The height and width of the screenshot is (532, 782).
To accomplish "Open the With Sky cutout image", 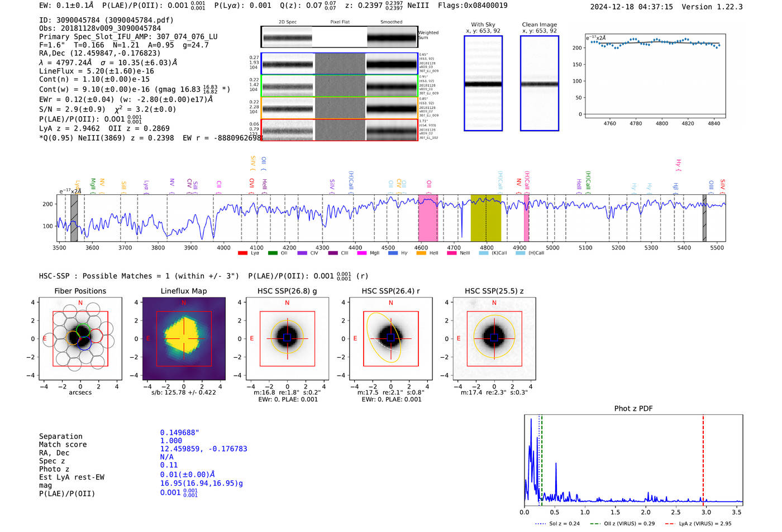I will (483, 83).
